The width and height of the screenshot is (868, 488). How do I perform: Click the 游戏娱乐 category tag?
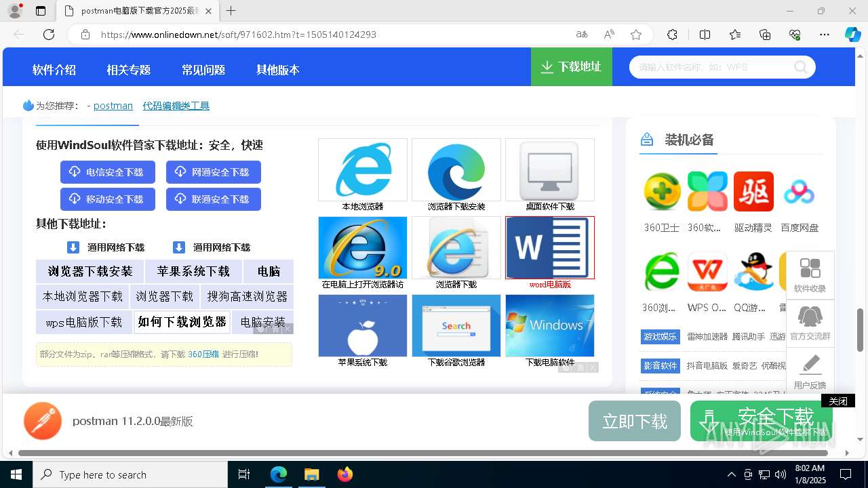pyautogui.click(x=660, y=337)
